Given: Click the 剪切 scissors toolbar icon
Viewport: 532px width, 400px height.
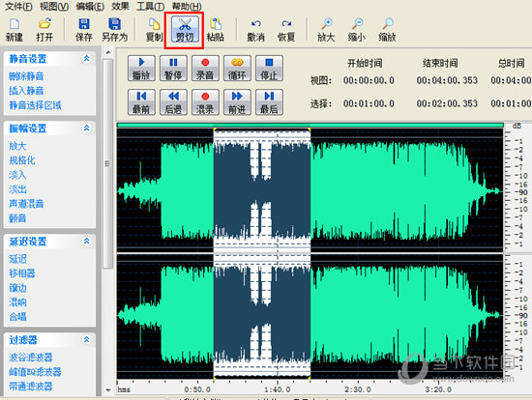Looking at the screenshot, I should [185, 30].
